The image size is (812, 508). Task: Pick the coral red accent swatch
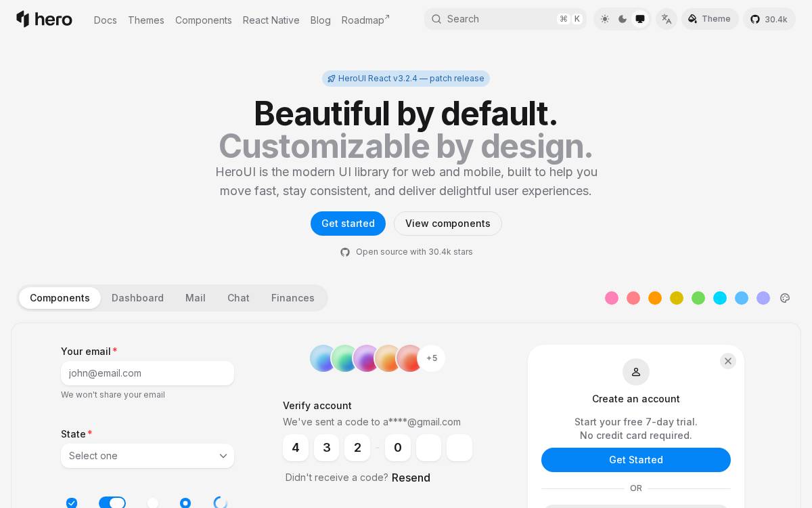[x=633, y=298]
